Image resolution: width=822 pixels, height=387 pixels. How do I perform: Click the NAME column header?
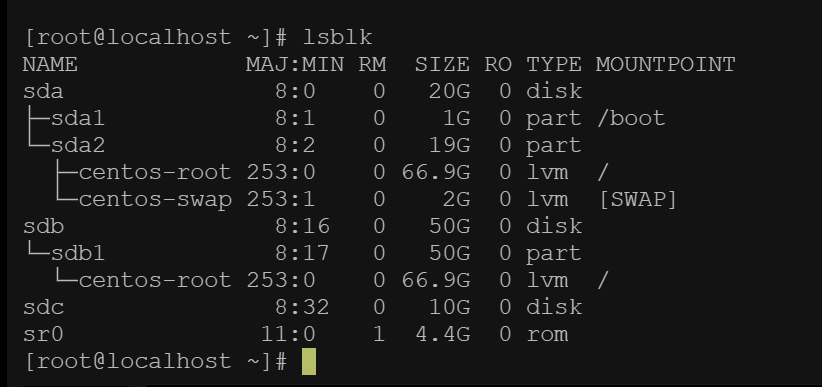click(x=50, y=64)
